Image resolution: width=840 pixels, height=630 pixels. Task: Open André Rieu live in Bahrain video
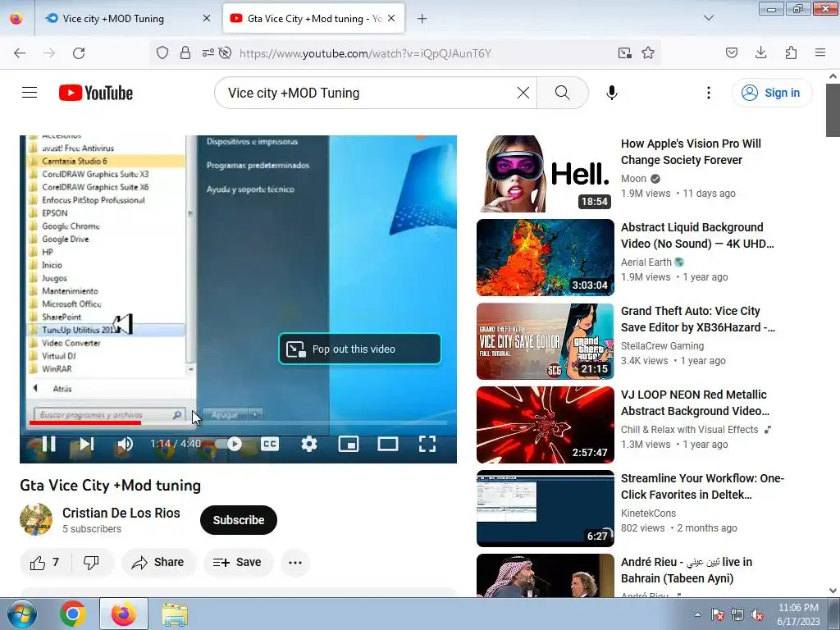click(687, 570)
